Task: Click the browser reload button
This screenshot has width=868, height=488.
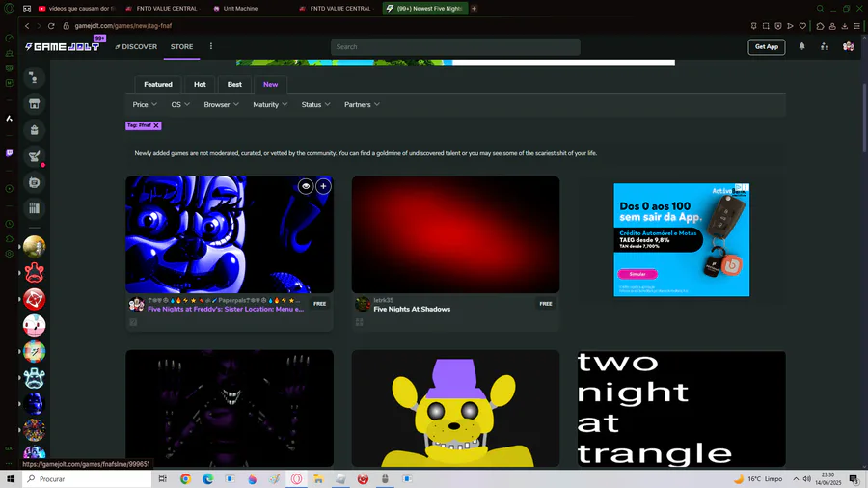Action: (51, 25)
